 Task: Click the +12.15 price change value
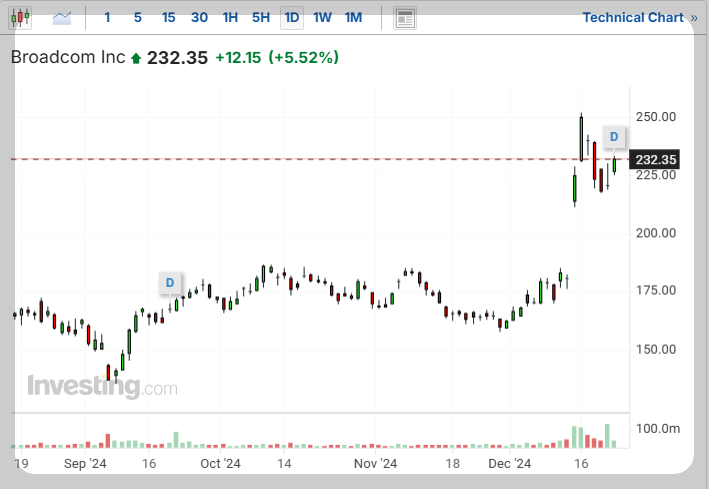tap(238, 58)
